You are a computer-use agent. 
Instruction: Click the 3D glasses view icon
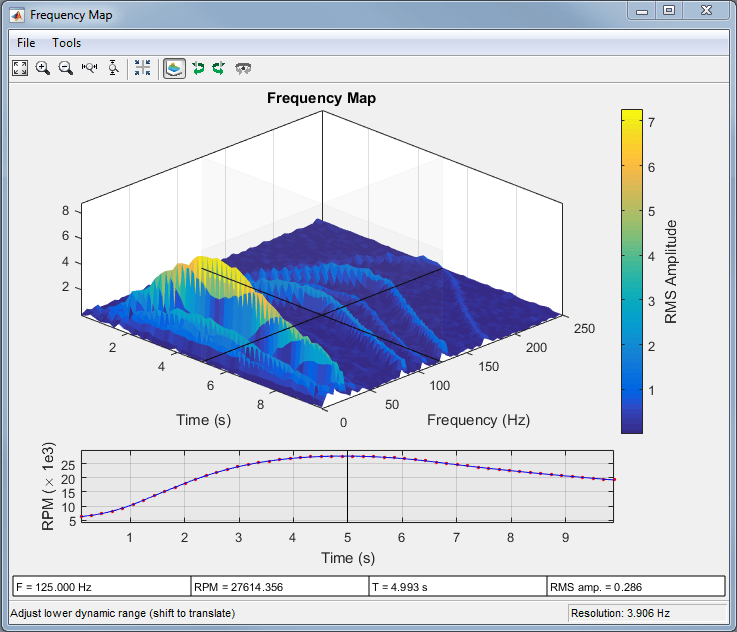point(242,68)
